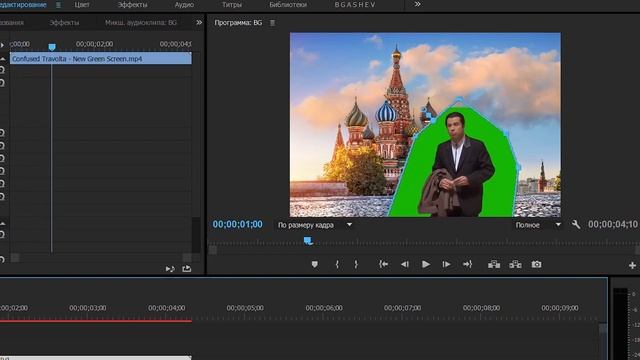Screen dimensions: 640x360
Task: Click the Program monitor zoom scrollbar left handle
Action: click(213, 250)
